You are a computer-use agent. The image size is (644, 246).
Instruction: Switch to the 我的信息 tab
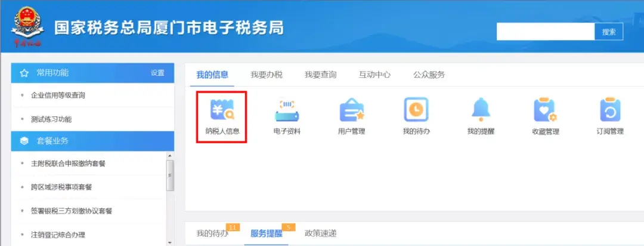pyautogui.click(x=212, y=75)
